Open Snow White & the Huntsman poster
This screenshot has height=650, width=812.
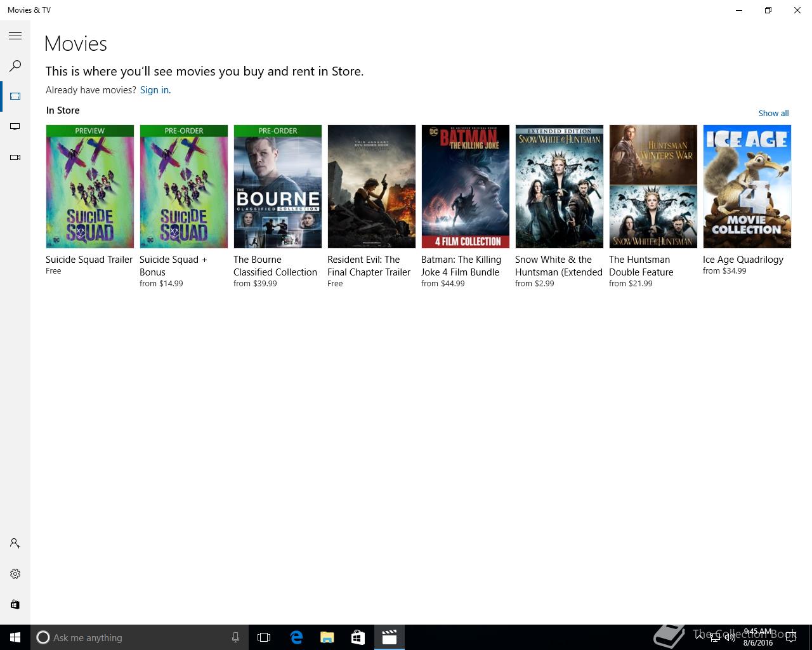coord(560,187)
